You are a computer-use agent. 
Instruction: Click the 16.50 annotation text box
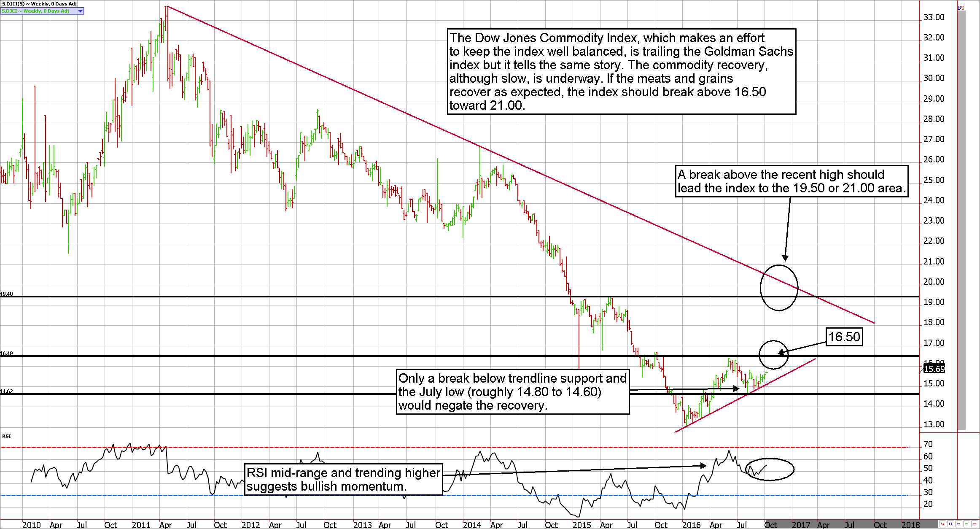[844, 337]
